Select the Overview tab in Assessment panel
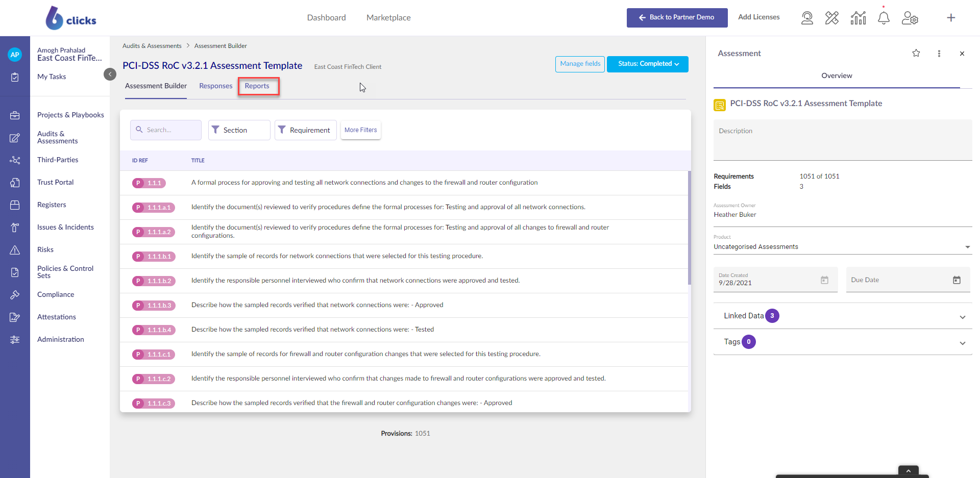980x478 pixels. pos(837,76)
